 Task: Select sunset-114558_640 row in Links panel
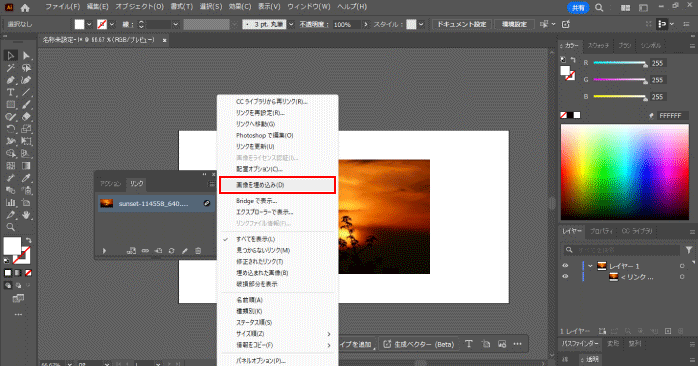point(156,203)
